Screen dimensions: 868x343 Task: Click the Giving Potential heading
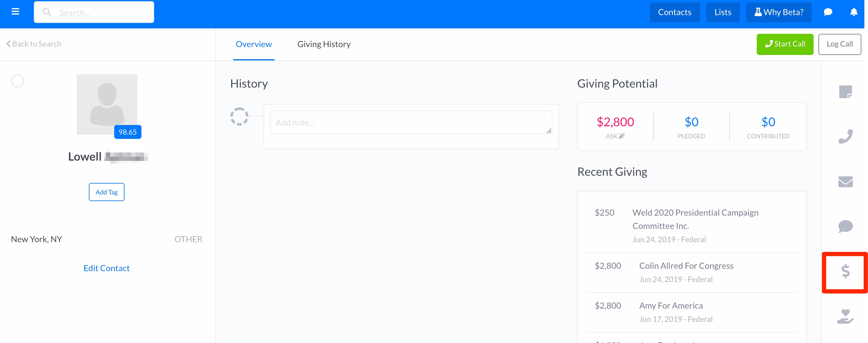click(x=617, y=83)
